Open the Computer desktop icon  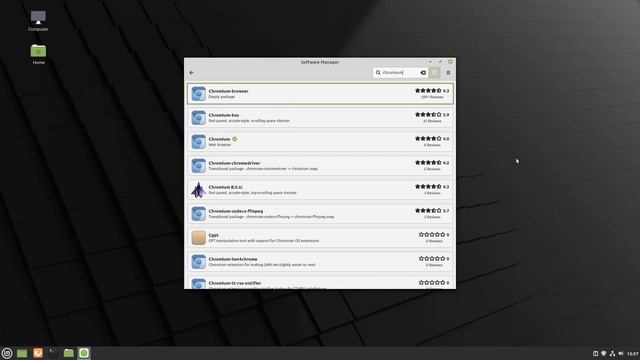pos(38,21)
